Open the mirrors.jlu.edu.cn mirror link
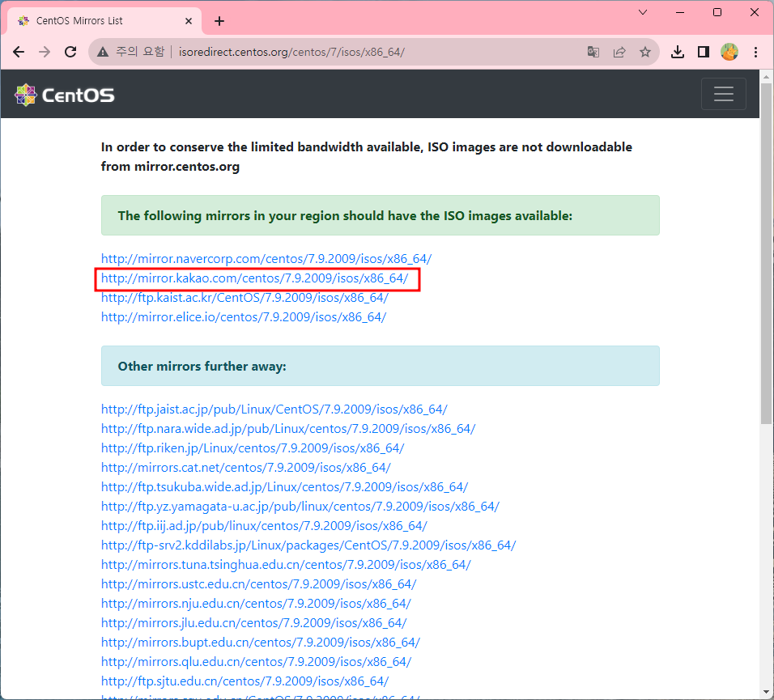This screenshot has height=700, width=774. coord(253,623)
